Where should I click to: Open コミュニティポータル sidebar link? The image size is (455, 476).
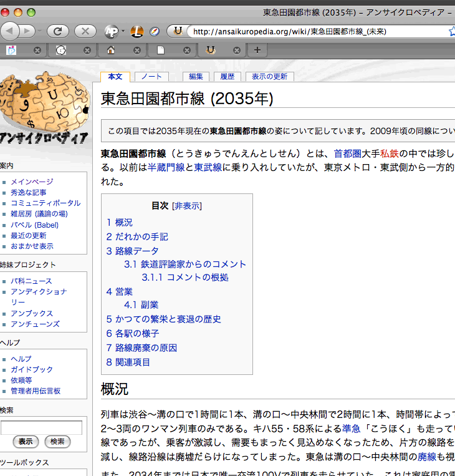(x=45, y=203)
